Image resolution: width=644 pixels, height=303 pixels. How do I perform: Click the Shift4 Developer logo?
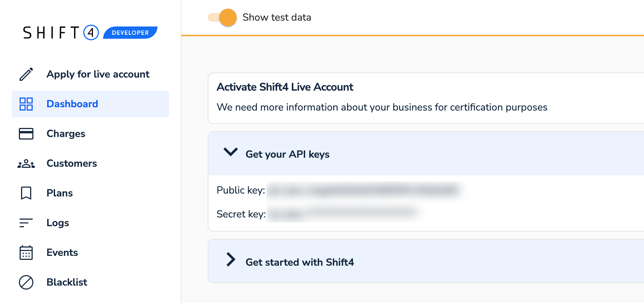pos(90,33)
